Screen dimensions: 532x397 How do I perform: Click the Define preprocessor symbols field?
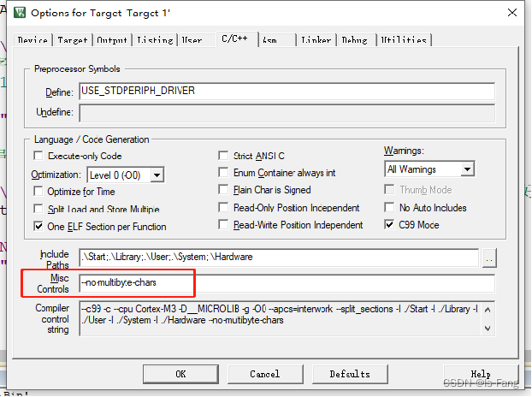pos(287,92)
